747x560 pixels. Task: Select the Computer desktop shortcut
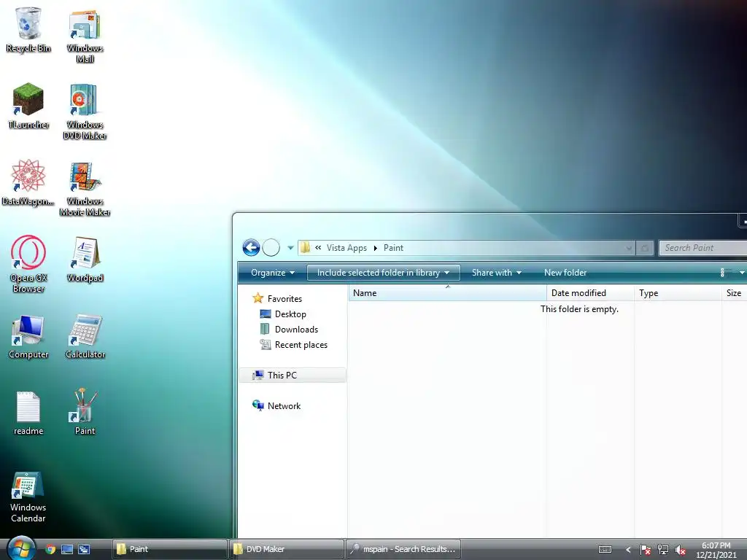28,337
